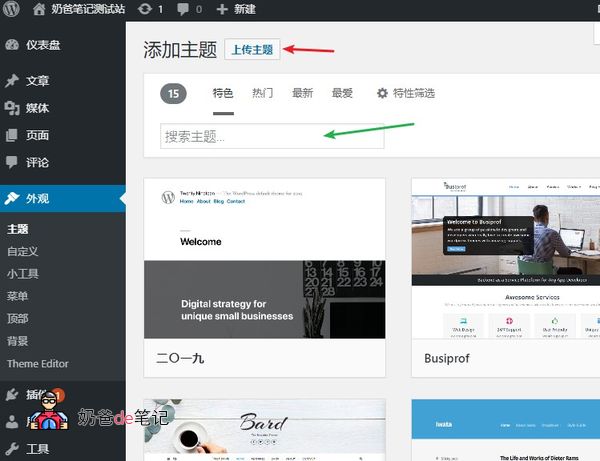Click the 仪表盘 dashboard icon
Image resolution: width=600 pixels, height=461 pixels.
(x=12, y=45)
